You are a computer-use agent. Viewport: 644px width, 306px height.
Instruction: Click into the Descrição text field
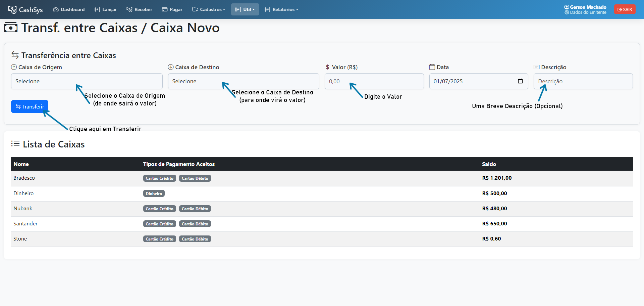(583, 81)
